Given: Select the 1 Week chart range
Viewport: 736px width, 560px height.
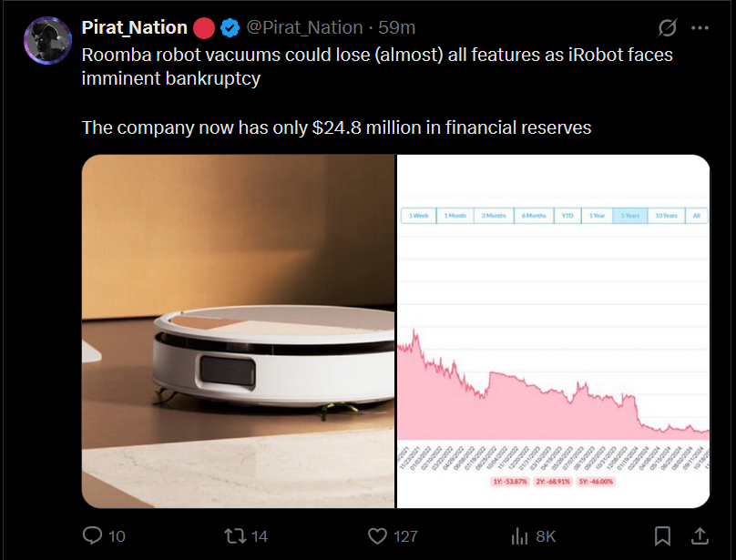Looking at the screenshot, I should coord(418,215).
